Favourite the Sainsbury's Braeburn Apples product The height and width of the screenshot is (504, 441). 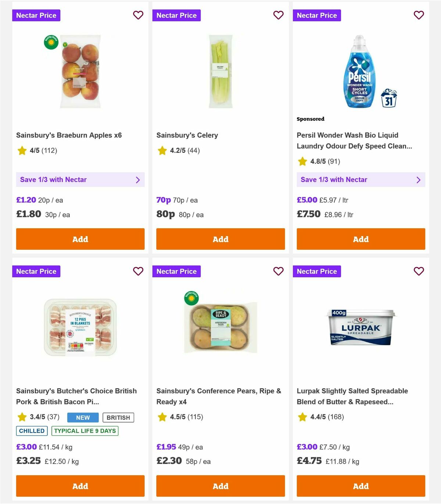(x=138, y=15)
